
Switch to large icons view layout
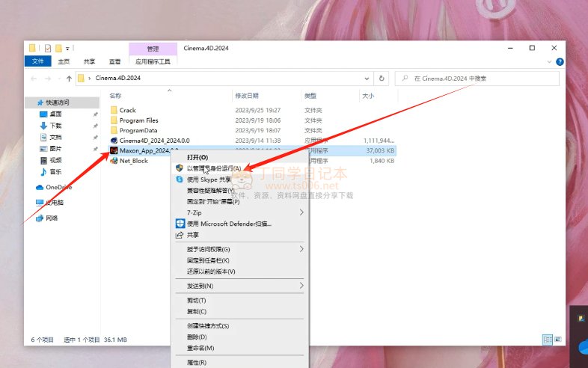click(558, 340)
